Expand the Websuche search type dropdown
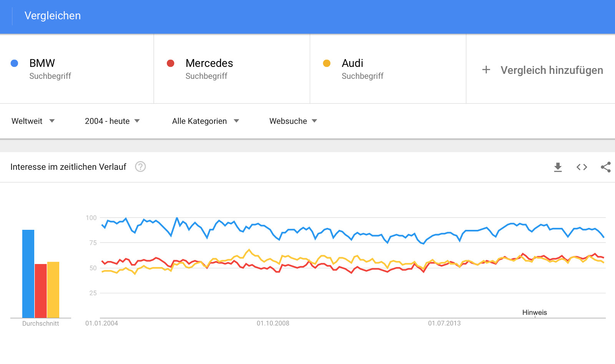This screenshot has width=615, height=364. click(293, 121)
